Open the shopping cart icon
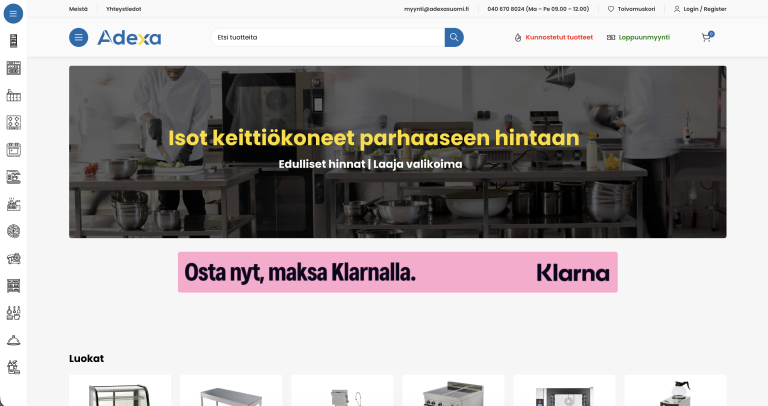 pyautogui.click(x=707, y=37)
